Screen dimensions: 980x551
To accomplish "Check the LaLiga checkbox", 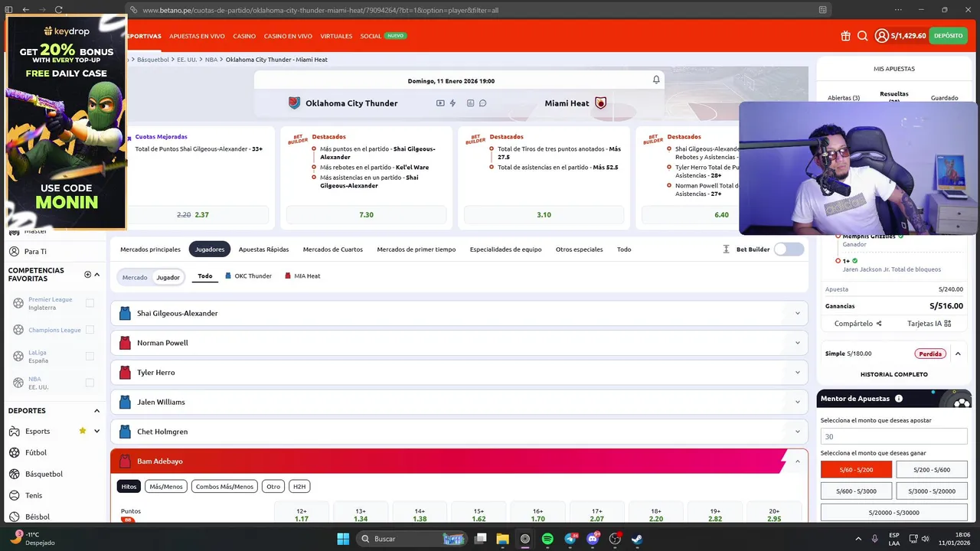I will [x=90, y=356].
